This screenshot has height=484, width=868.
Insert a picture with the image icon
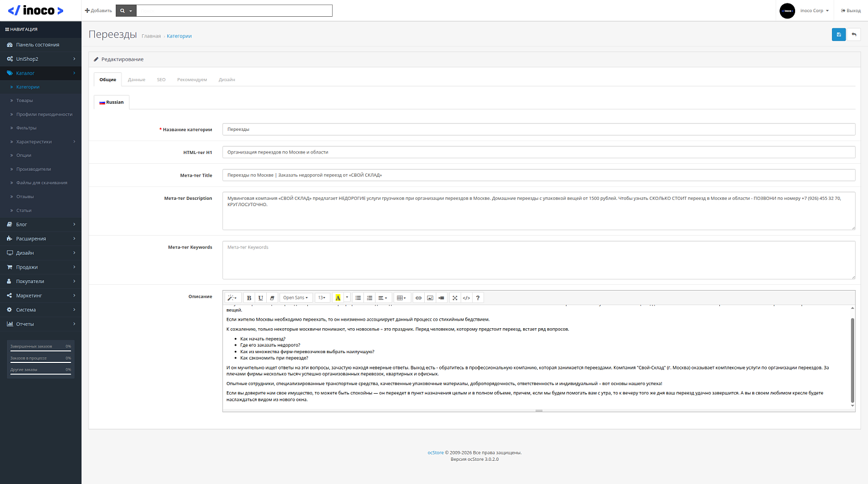click(430, 298)
